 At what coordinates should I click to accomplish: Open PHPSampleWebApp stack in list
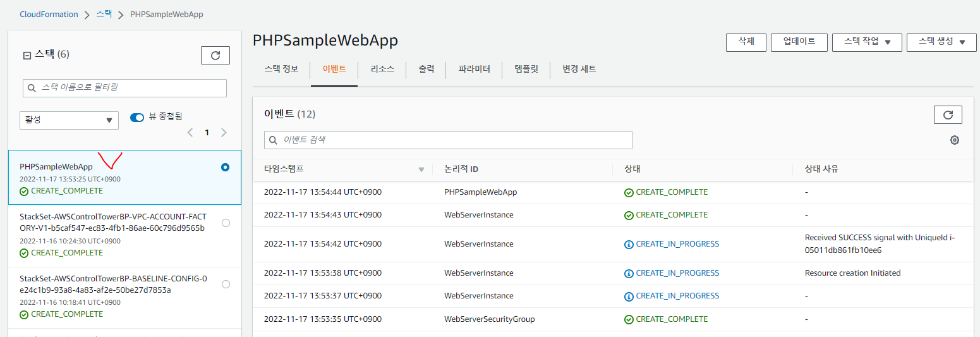tap(56, 167)
